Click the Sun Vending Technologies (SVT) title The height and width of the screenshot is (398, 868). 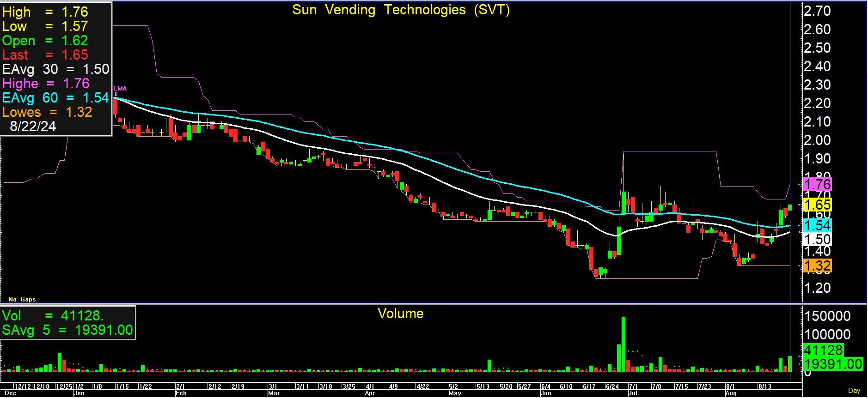click(401, 10)
